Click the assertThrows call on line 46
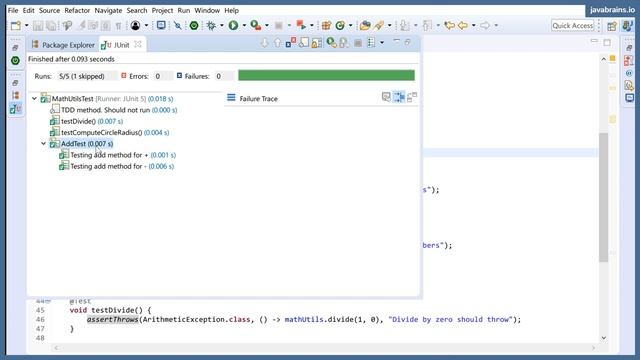Image resolution: width=640 pixels, height=360 pixels. pos(112,320)
